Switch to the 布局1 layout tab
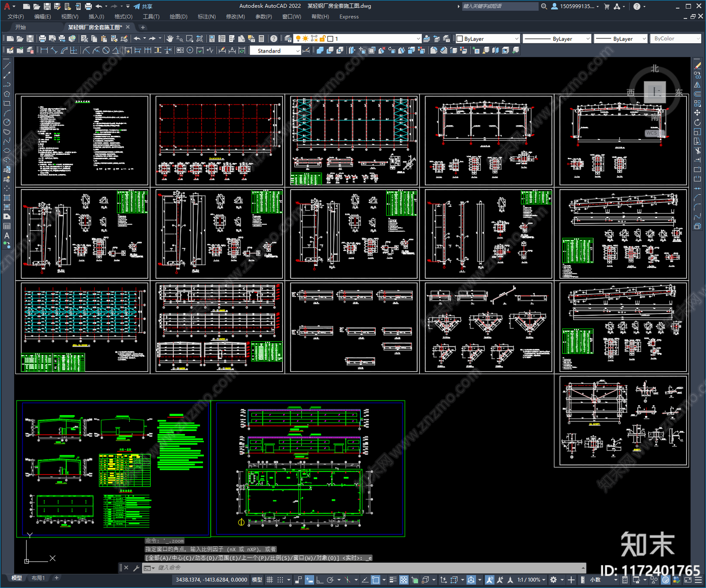 click(x=38, y=578)
